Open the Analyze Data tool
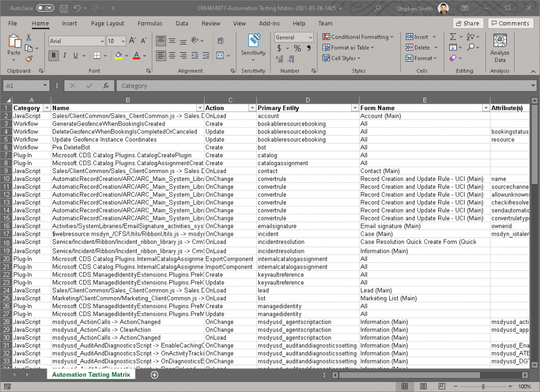This screenshot has height=392, width=540. [x=499, y=49]
